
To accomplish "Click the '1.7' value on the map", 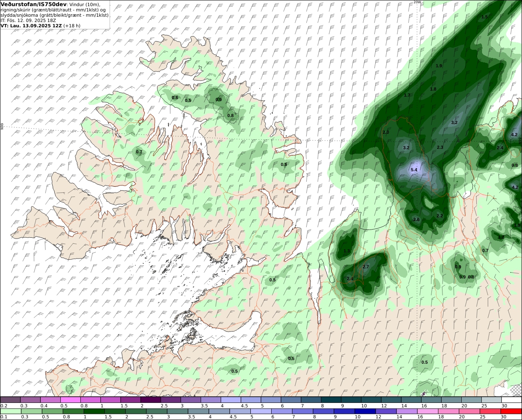I will click(407, 95).
